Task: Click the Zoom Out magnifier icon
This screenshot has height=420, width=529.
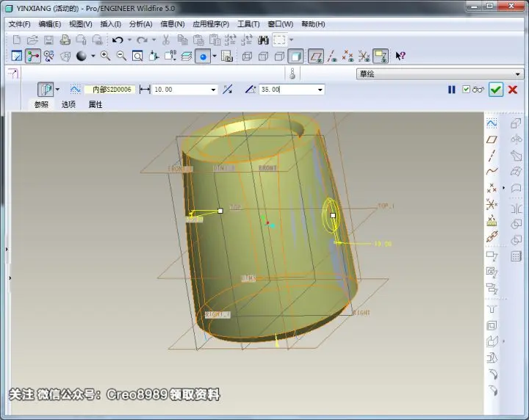Action: tap(121, 56)
